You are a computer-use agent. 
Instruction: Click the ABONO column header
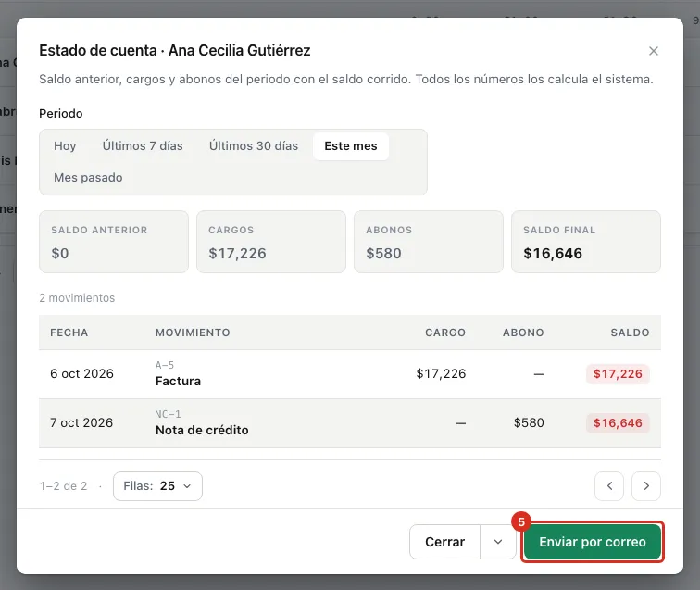point(523,333)
